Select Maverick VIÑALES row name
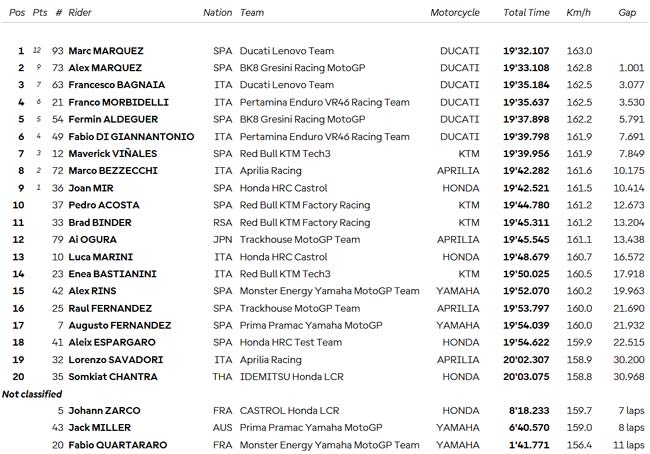The height and width of the screenshot is (454, 650). [x=112, y=153]
